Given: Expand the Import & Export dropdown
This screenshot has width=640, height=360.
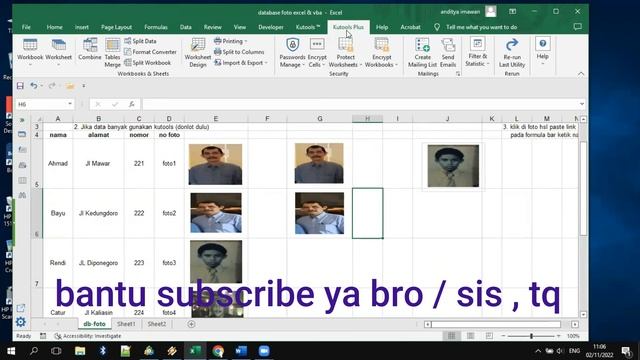Looking at the screenshot, I should 241,63.
